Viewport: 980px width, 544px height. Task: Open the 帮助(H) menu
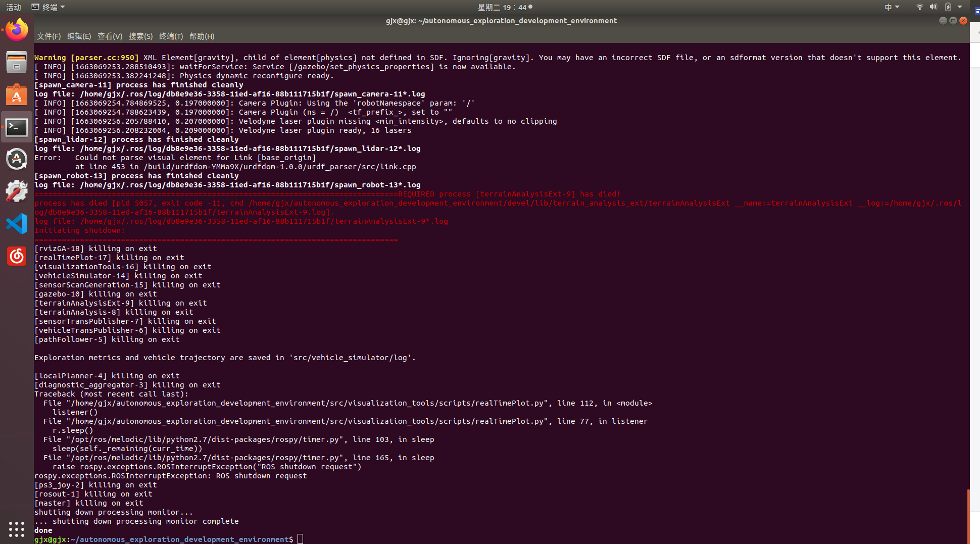point(202,36)
